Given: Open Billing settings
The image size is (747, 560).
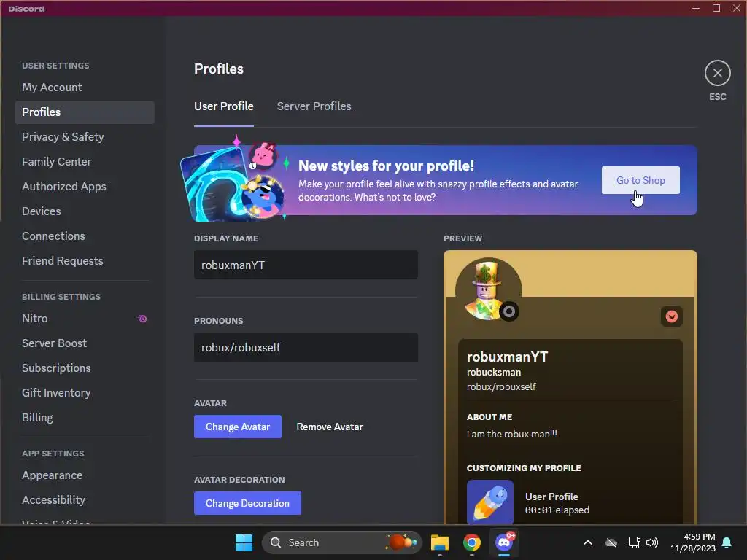Looking at the screenshot, I should [x=85, y=418].
